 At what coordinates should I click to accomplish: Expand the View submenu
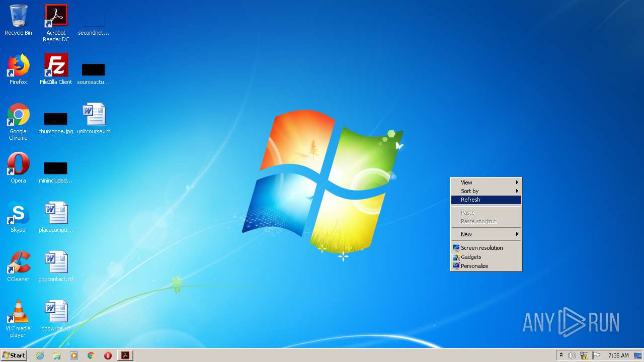click(486, 183)
